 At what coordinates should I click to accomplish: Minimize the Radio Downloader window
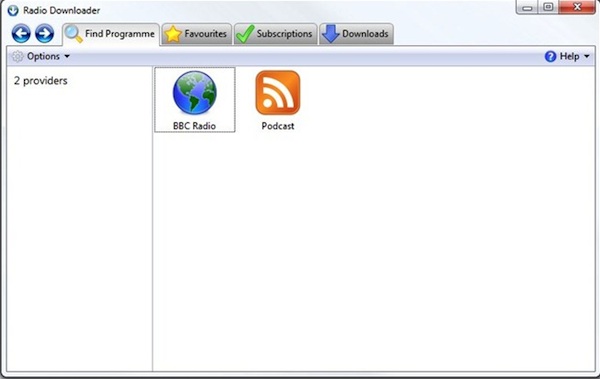coord(527,7)
